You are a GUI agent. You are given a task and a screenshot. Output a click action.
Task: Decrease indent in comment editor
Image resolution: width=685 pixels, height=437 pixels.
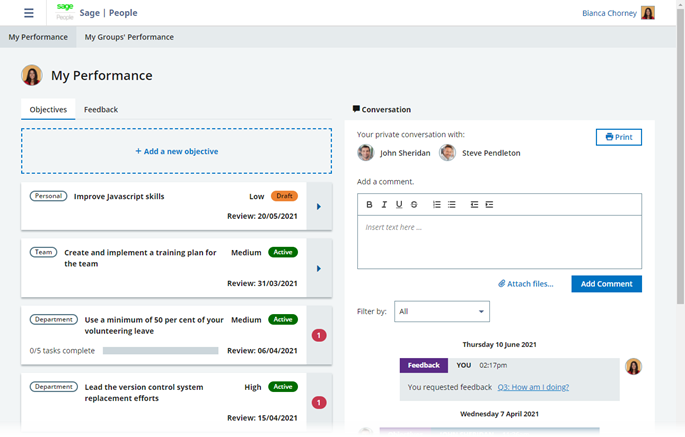[x=474, y=204]
